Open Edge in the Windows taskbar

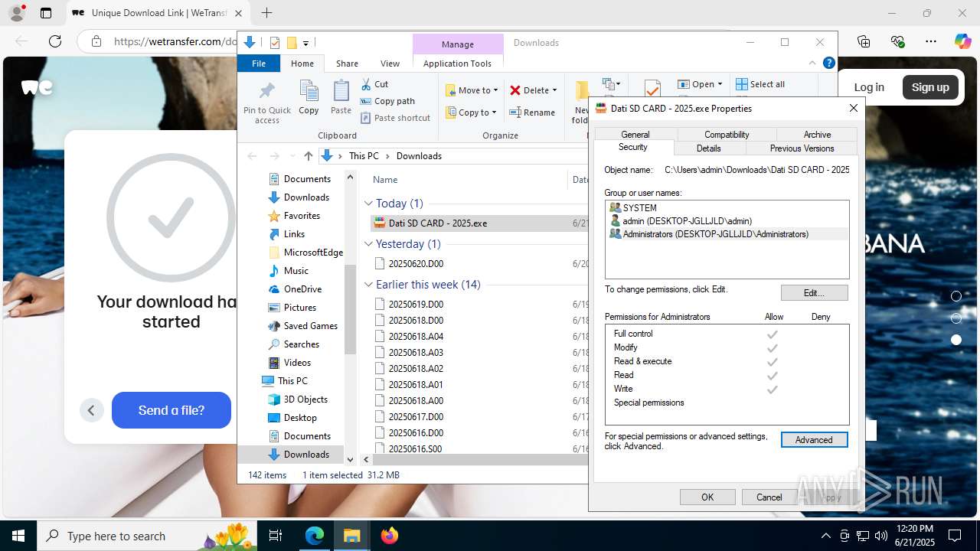pyautogui.click(x=315, y=536)
